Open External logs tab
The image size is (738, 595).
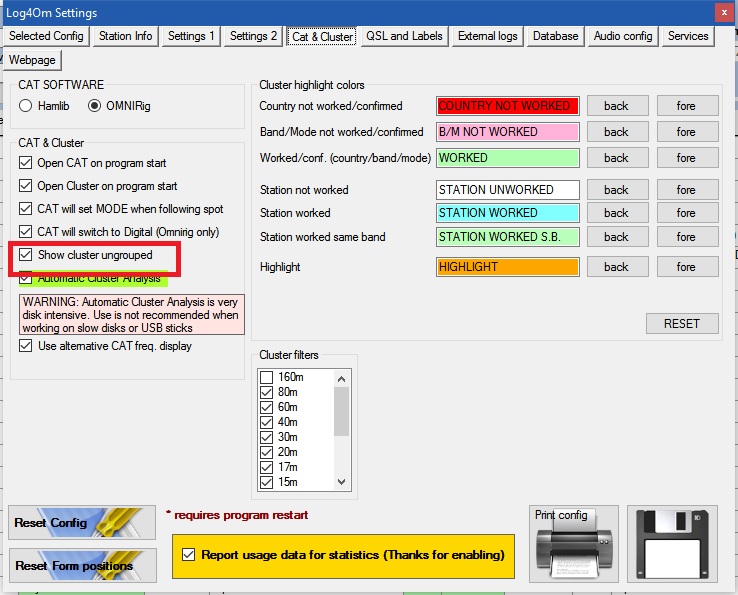click(488, 36)
